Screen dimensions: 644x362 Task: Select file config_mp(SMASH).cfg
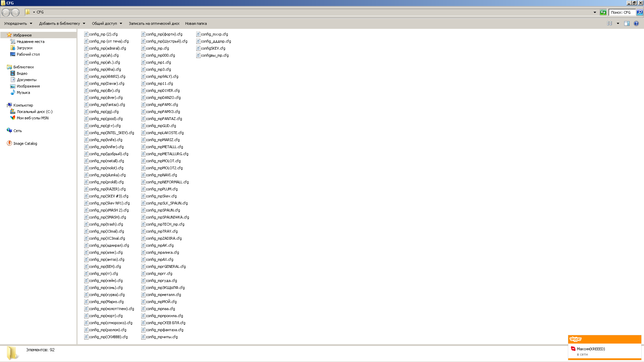tap(105, 217)
